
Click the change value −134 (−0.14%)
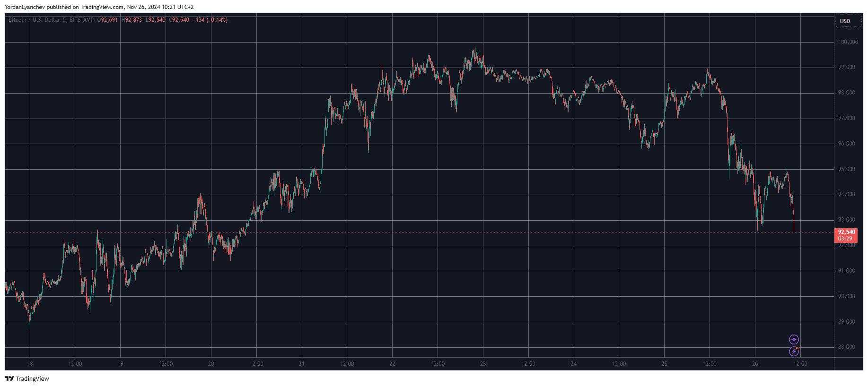[x=210, y=20]
